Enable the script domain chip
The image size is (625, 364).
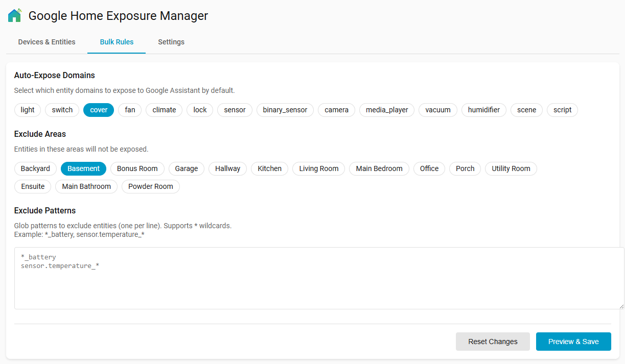[x=562, y=110]
